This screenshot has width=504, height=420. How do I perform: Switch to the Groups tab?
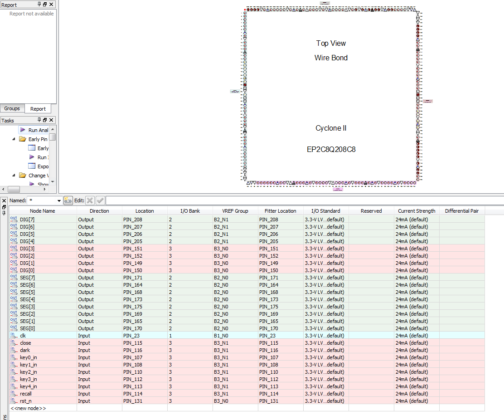click(12, 109)
